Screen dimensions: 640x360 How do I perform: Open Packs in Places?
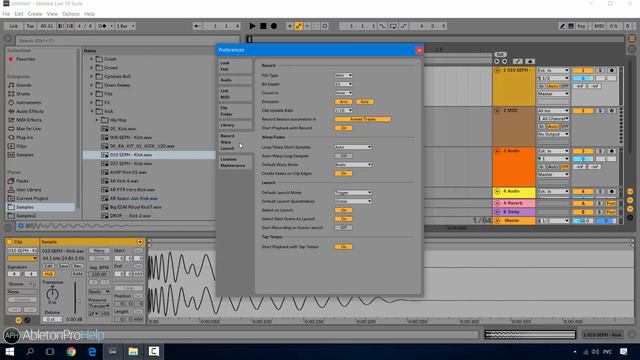pyautogui.click(x=22, y=181)
